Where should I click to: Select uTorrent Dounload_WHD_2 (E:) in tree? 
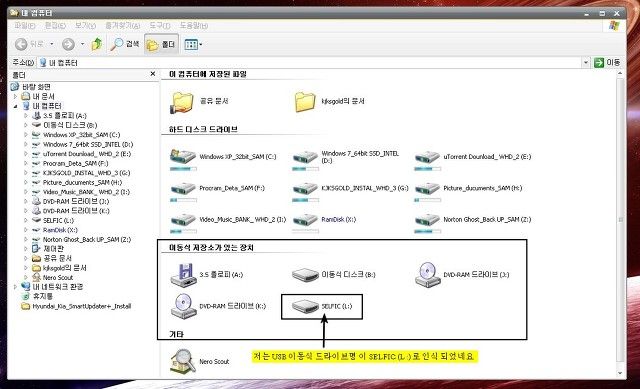point(87,154)
